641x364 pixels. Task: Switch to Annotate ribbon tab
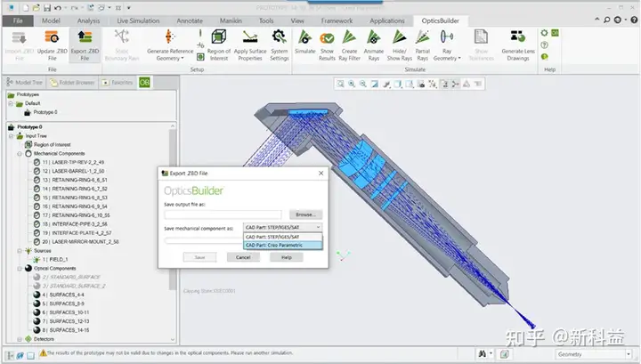(190, 20)
